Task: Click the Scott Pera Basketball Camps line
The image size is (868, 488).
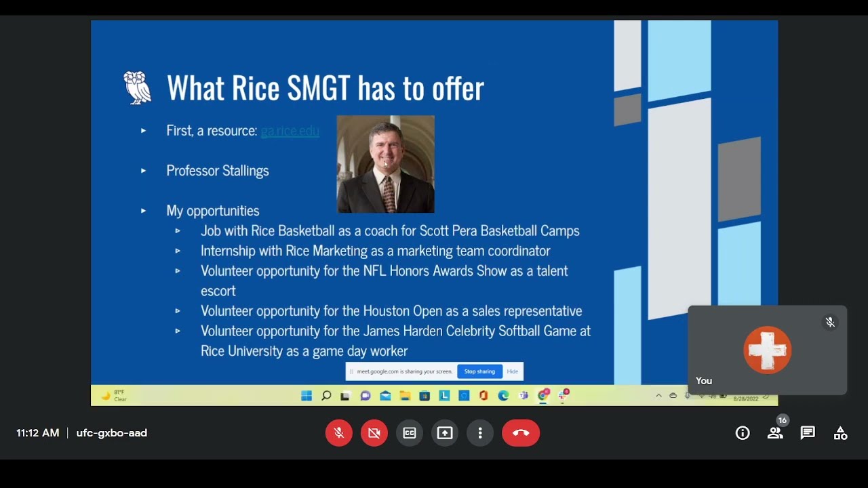Action: pyautogui.click(x=390, y=230)
